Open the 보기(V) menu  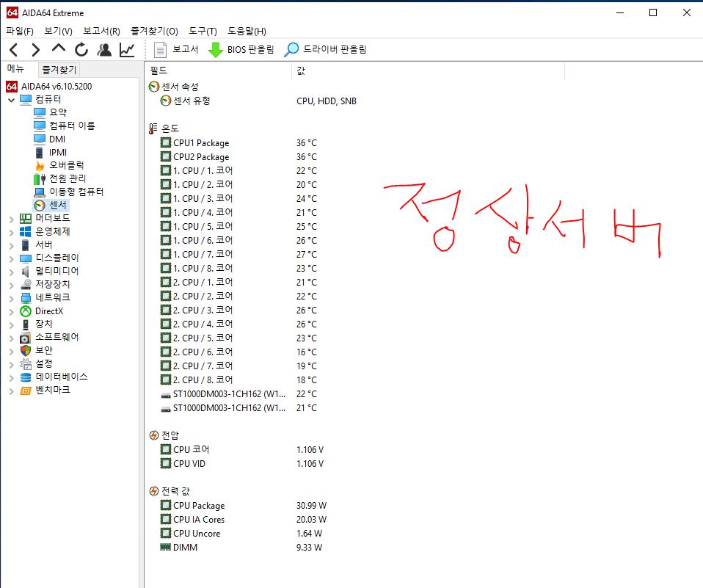coord(58,31)
